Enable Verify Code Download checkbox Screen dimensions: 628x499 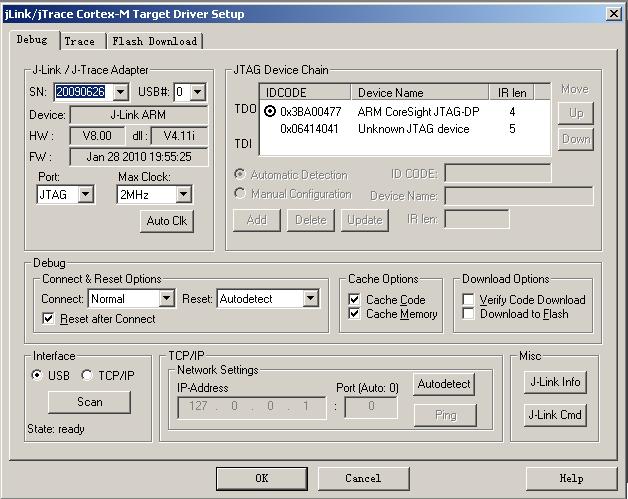point(468,300)
